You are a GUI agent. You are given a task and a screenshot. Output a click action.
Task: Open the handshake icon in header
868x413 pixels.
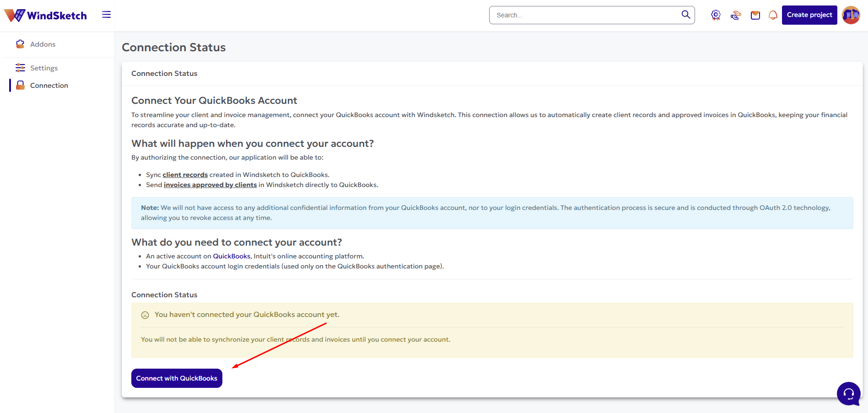(x=736, y=16)
